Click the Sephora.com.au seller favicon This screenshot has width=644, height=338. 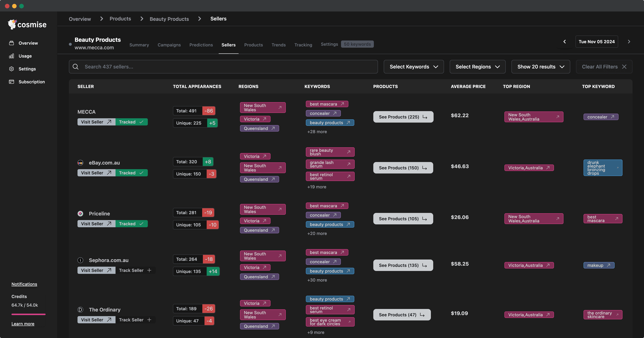point(80,260)
